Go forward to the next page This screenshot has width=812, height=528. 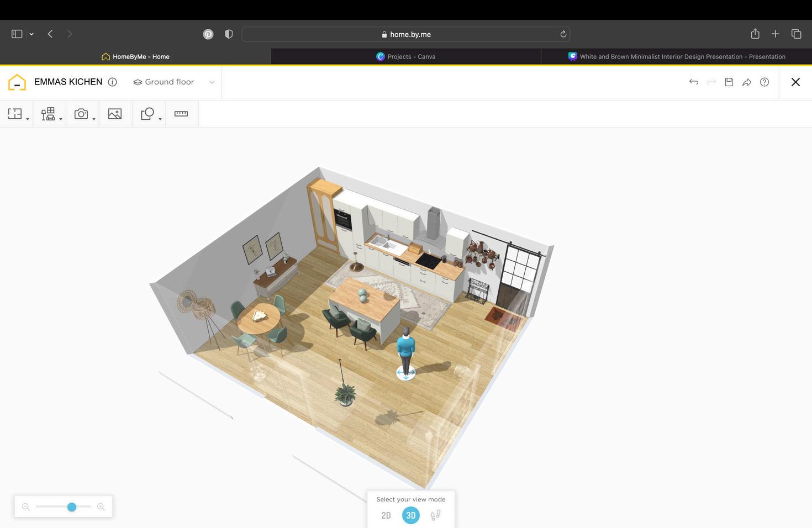click(70, 34)
